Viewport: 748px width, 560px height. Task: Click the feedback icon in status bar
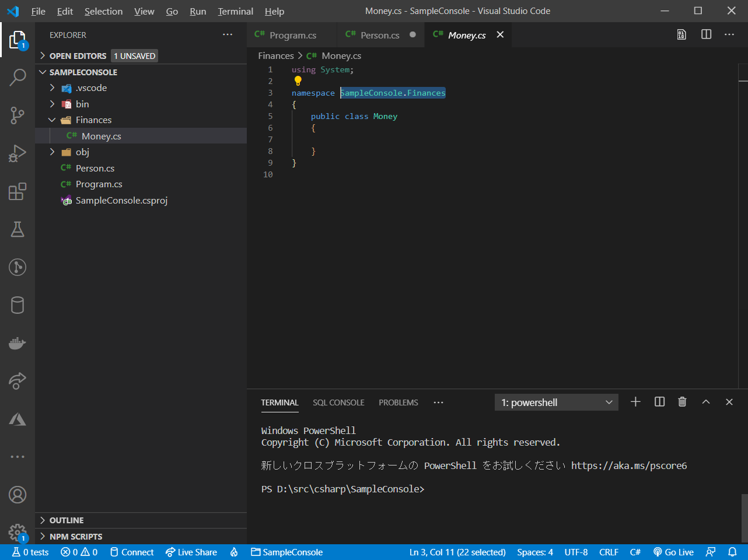tap(710, 552)
